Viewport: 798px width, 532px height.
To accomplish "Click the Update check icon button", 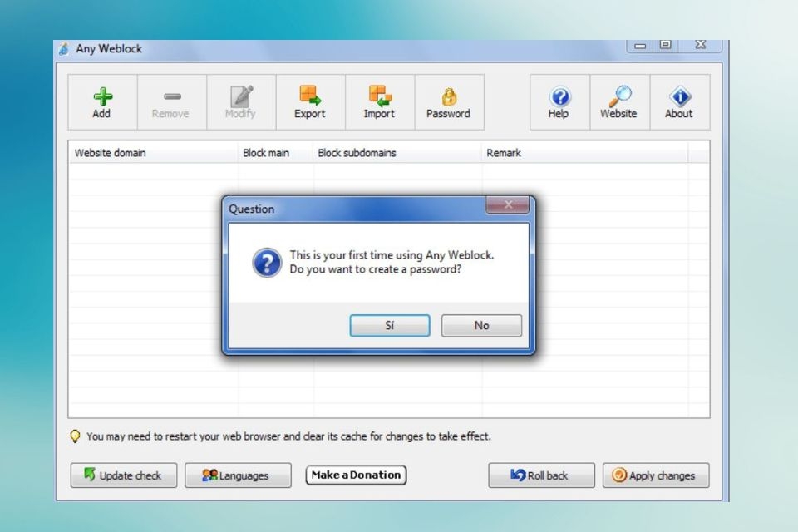I will 123,475.
